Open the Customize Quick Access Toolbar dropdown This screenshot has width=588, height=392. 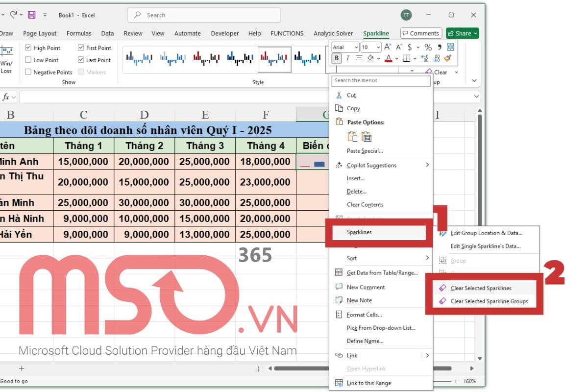(45, 15)
